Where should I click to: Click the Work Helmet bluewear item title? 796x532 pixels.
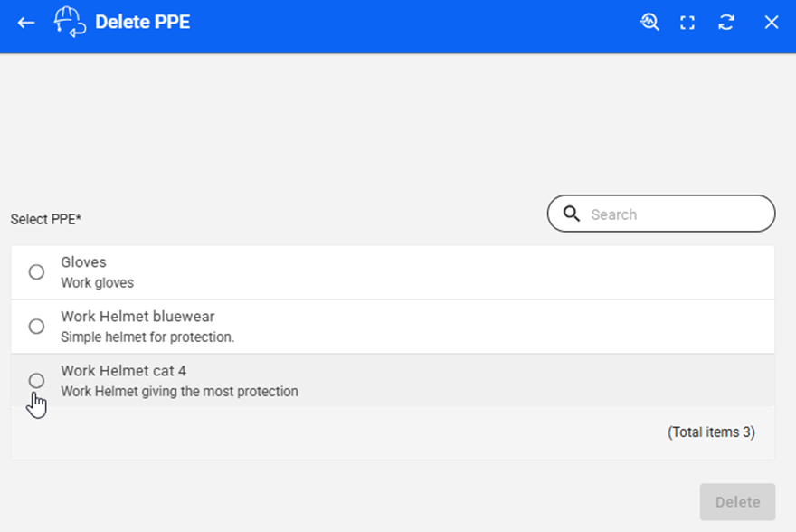[137, 317]
